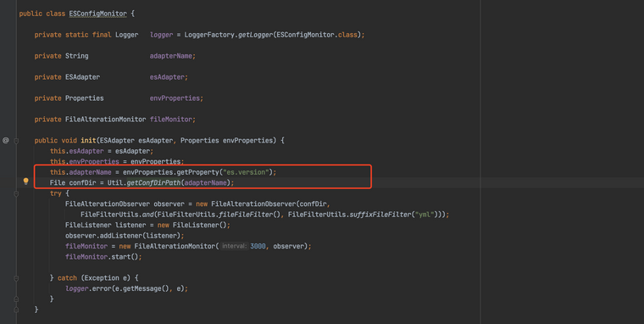Screen dimensions: 644x324
Task: Collapse the catch block fold marker
Action: [16, 278]
